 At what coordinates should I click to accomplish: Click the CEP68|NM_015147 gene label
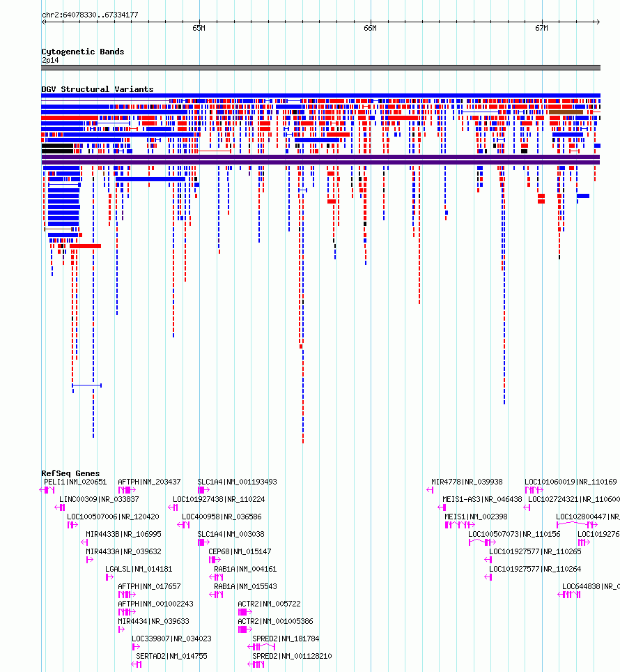click(x=240, y=551)
